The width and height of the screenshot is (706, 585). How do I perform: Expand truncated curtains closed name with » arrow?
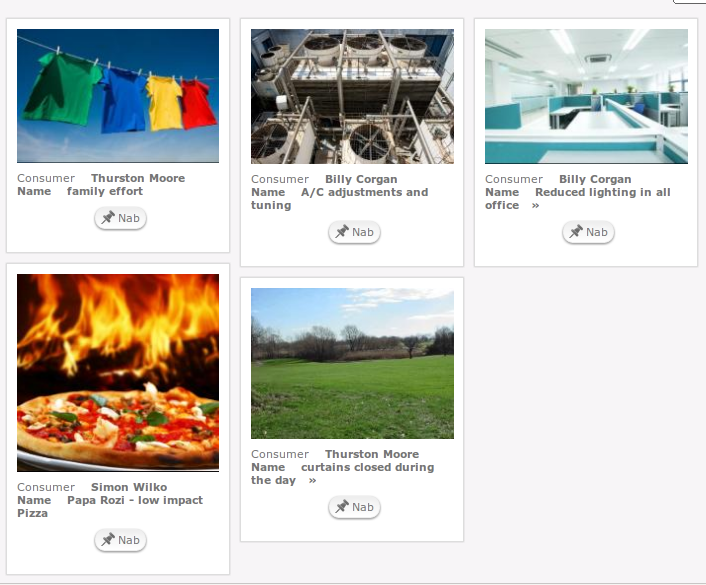[x=312, y=481]
